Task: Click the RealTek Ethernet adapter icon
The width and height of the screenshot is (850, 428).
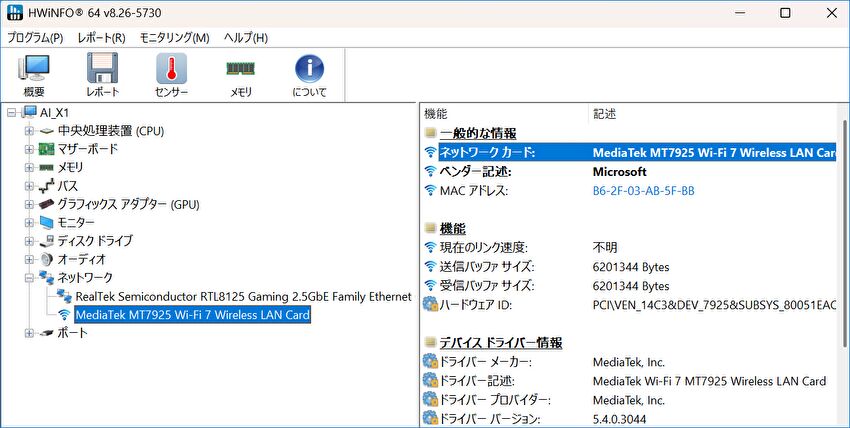Action: pyautogui.click(x=65, y=296)
